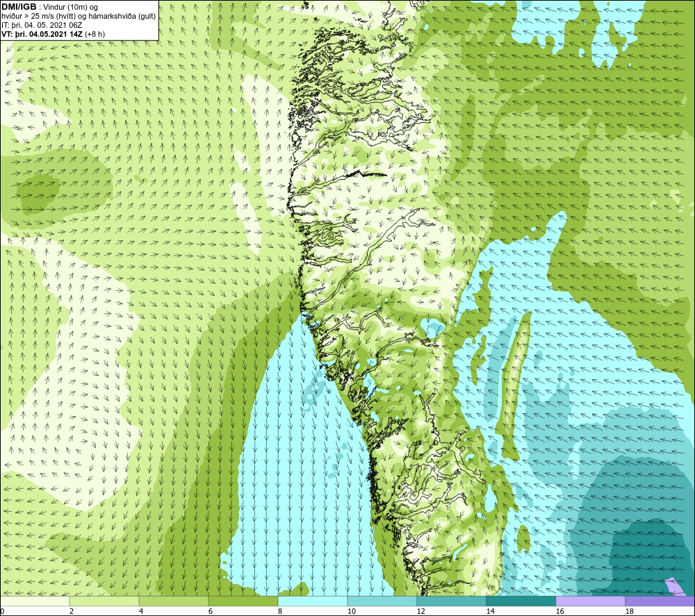
Task: Click the "Vindur (10m) og" header text
Action: coord(70,8)
